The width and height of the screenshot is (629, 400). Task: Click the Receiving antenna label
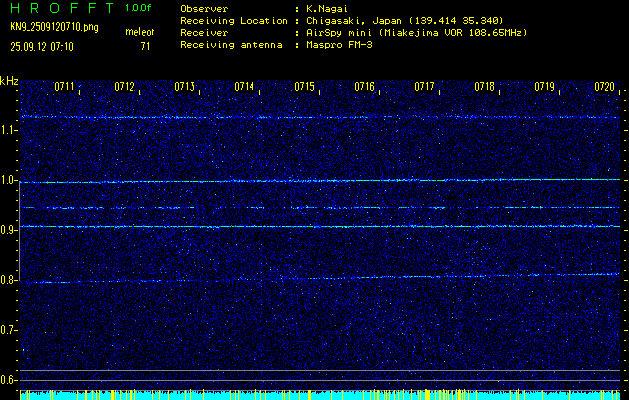click(231, 45)
